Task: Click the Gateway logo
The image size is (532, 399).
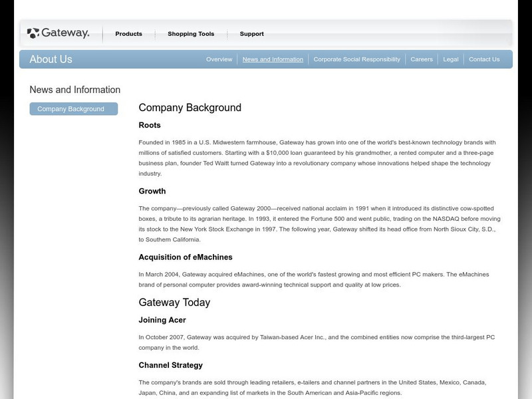Action: click(x=58, y=33)
